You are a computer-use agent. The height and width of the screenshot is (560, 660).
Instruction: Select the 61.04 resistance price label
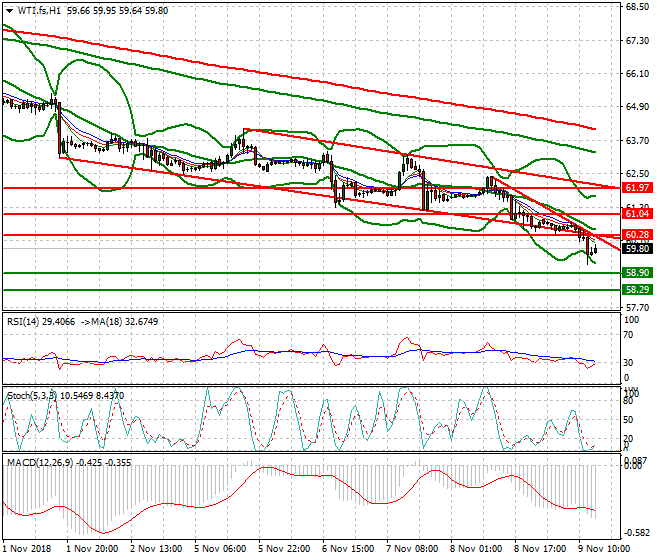pyautogui.click(x=637, y=214)
